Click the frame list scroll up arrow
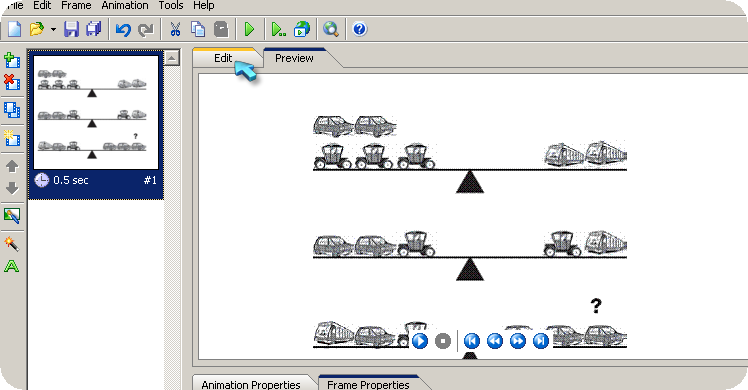Screen dimensions: 748x390 tap(172, 58)
